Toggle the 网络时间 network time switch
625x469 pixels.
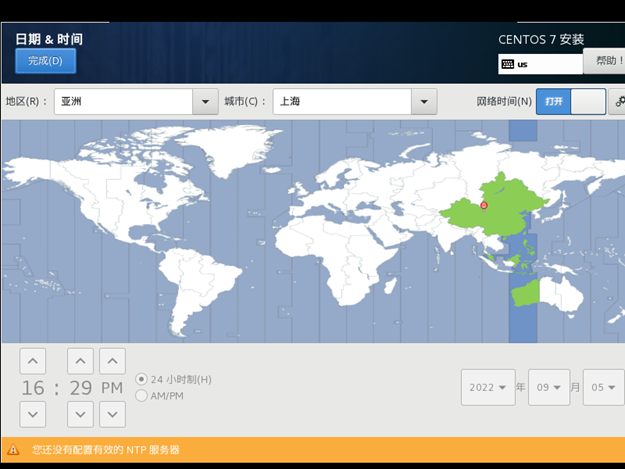(x=571, y=102)
